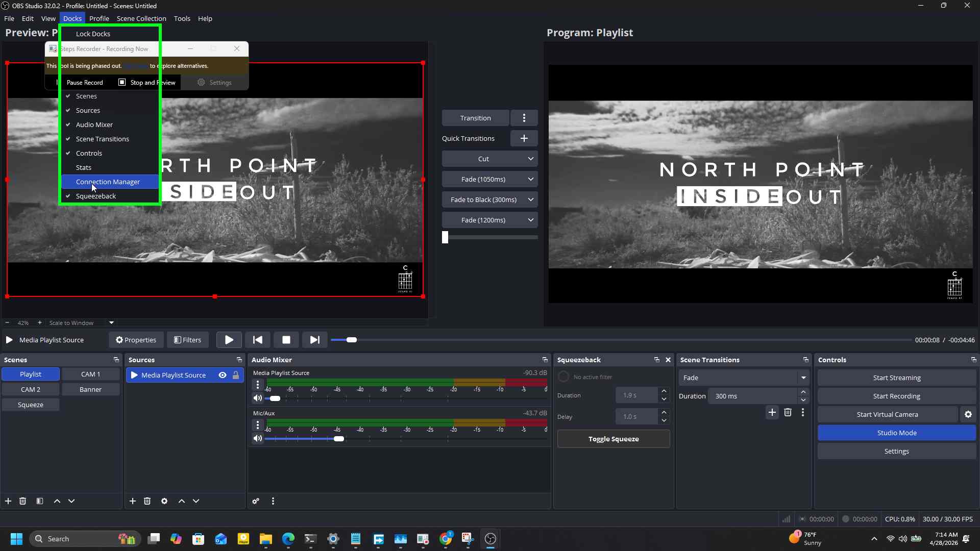Add a new source with plus icon
This screenshot has height=551, width=980.
tap(133, 501)
